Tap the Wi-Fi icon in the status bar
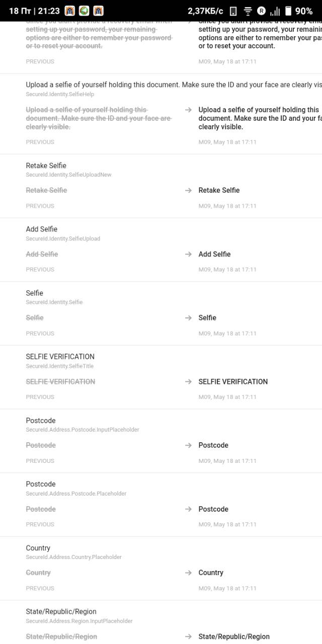Viewport: 322px width, 644px height. pyautogui.click(x=248, y=11)
